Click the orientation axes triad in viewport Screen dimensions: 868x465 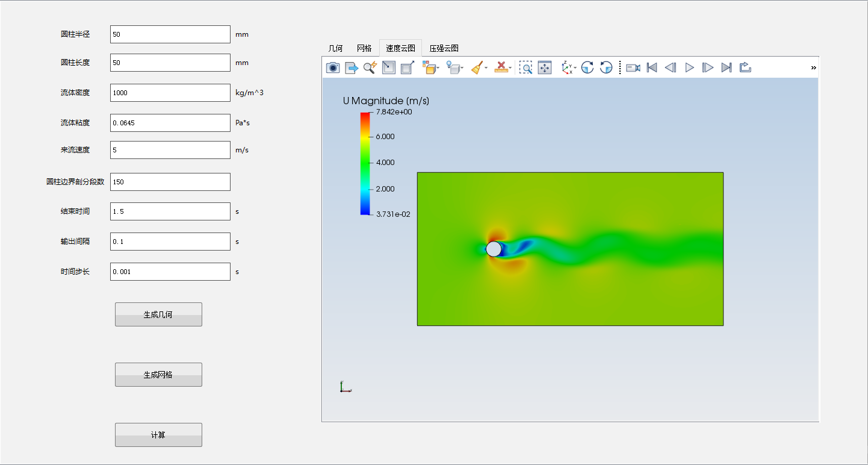click(345, 387)
